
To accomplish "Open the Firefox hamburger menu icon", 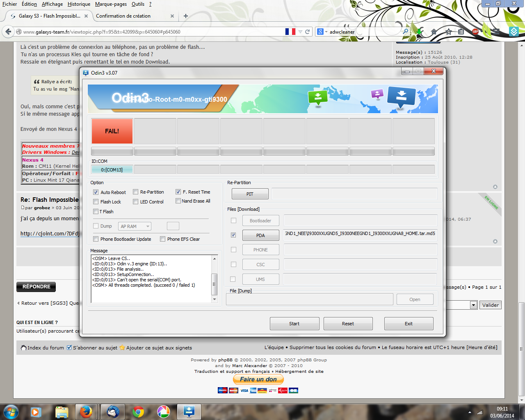I will [x=496, y=32].
